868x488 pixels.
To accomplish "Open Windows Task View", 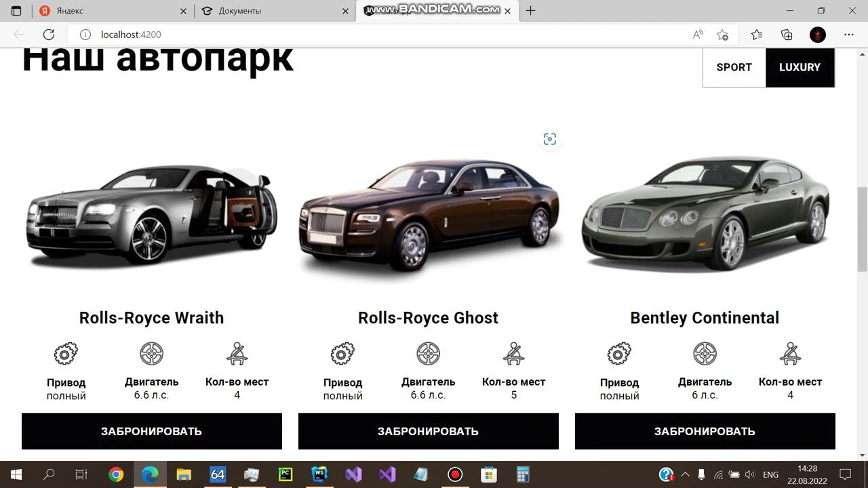I will 81,474.
